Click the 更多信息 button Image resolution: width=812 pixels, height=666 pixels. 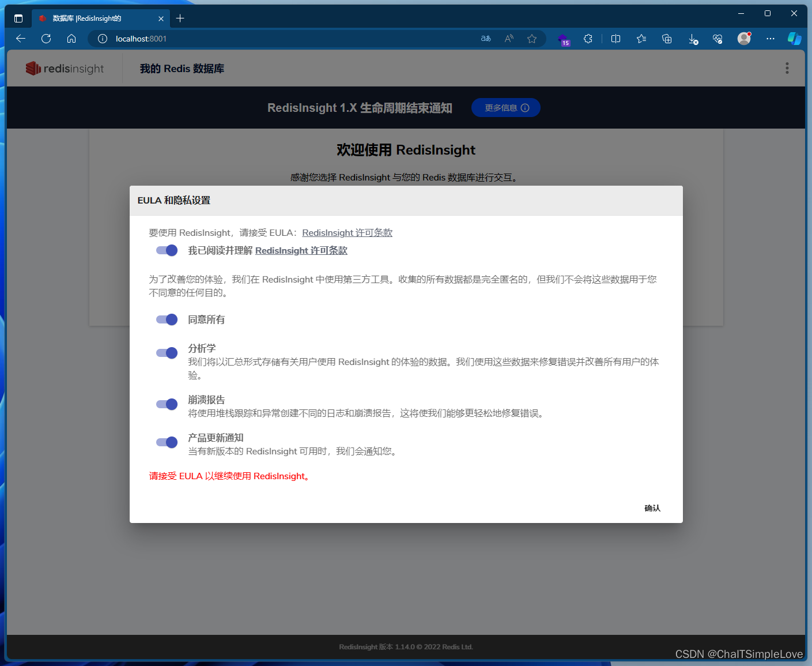(506, 108)
